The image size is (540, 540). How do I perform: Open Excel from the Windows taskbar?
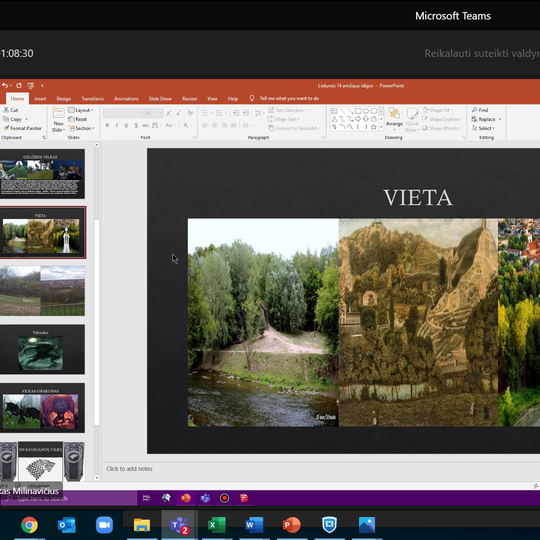(217, 525)
